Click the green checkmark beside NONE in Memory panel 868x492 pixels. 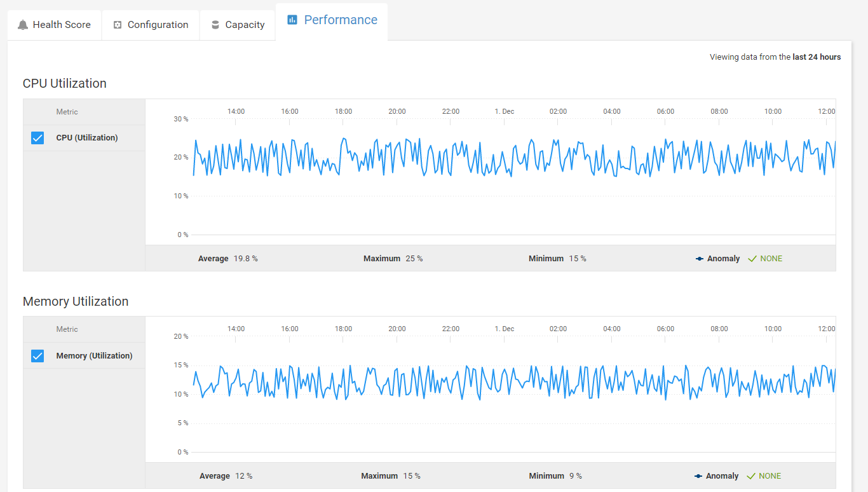[x=752, y=476]
